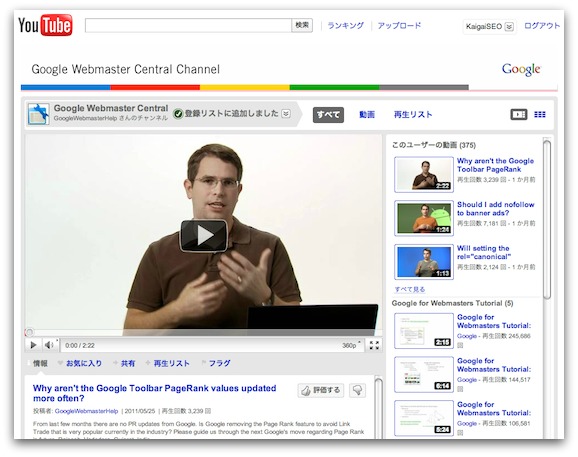Click the 0:00 / 2:22 time display
The width and height of the screenshot is (578, 457).
click(x=80, y=345)
